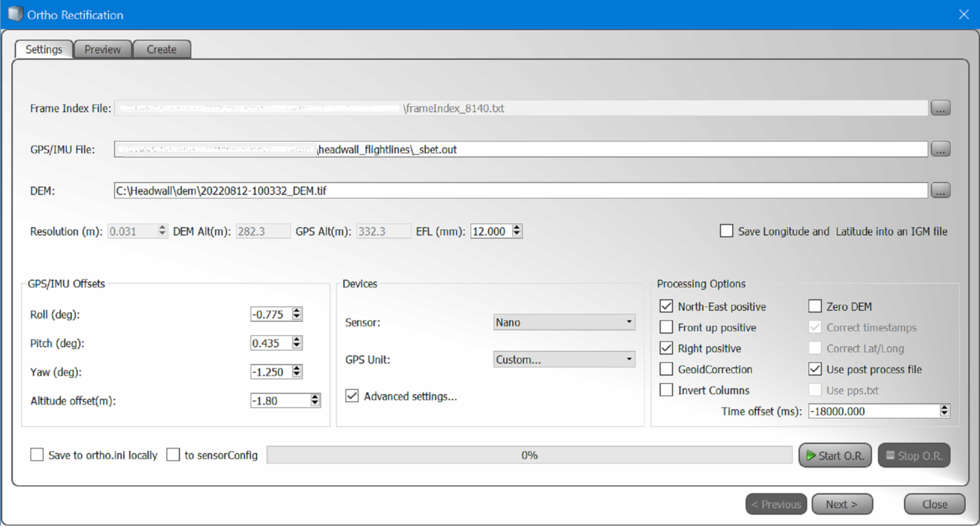This screenshot has width=980, height=527.
Task: Open the Create tab
Action: coord(162,49)
